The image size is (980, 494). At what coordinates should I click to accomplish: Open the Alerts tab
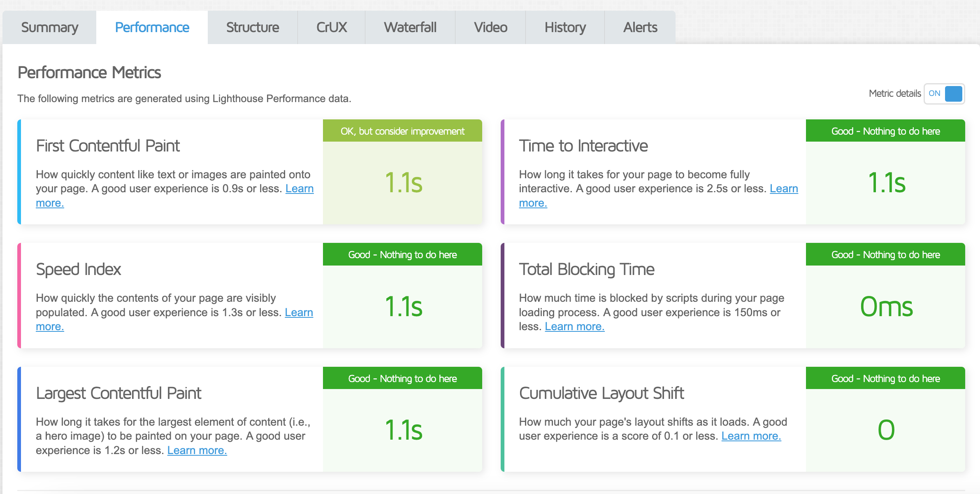(x=640, y=27)
